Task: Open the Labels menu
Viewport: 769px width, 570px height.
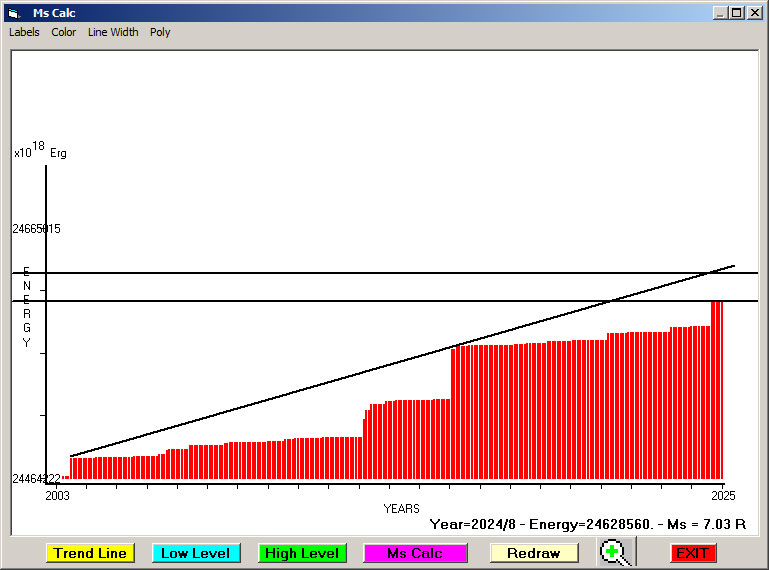Action: pos(24,32)
